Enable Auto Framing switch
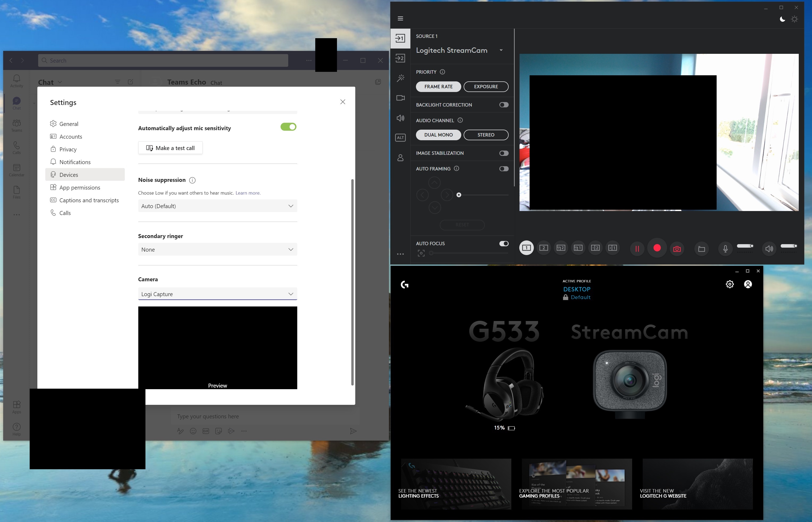This screenshot has height=522, width=812. [504, 169]
